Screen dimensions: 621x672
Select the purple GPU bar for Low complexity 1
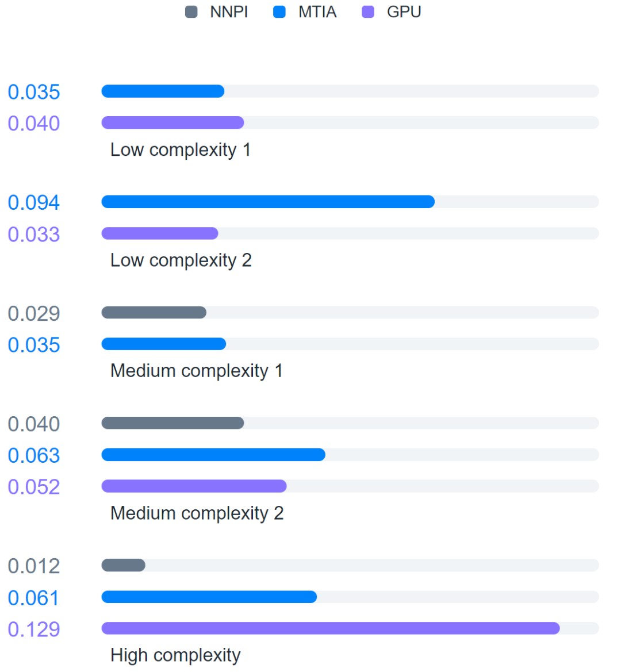pos(172,122)
